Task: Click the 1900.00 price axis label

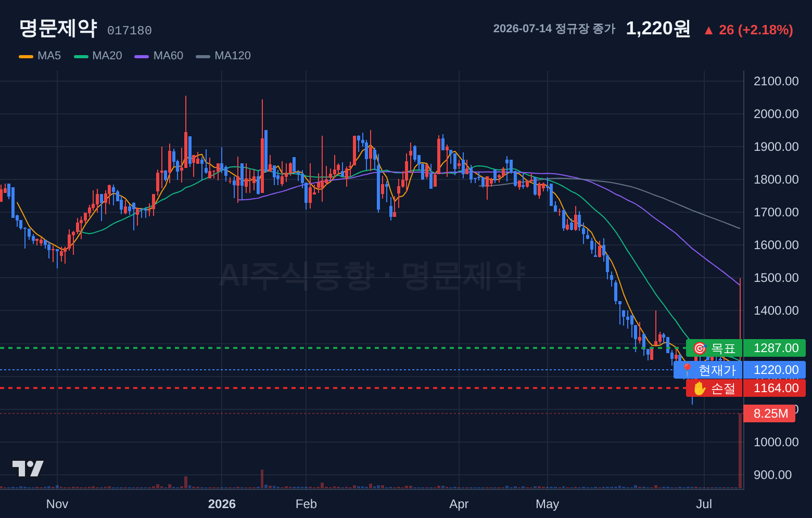Action: tap(776, 147)
